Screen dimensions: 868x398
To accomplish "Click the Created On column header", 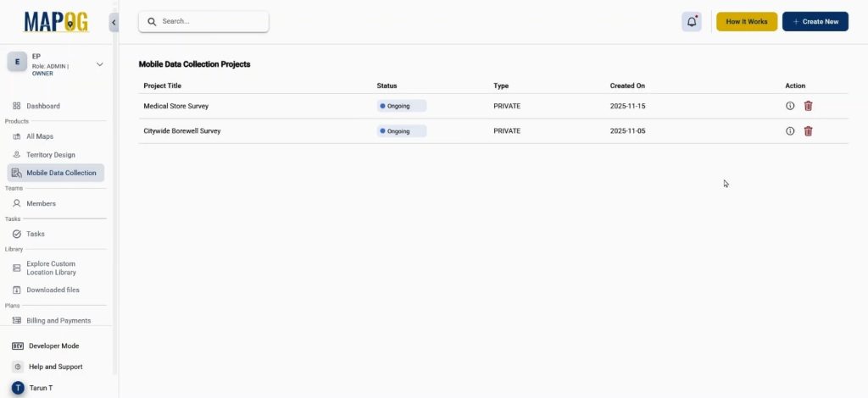I will click(627, 86).
